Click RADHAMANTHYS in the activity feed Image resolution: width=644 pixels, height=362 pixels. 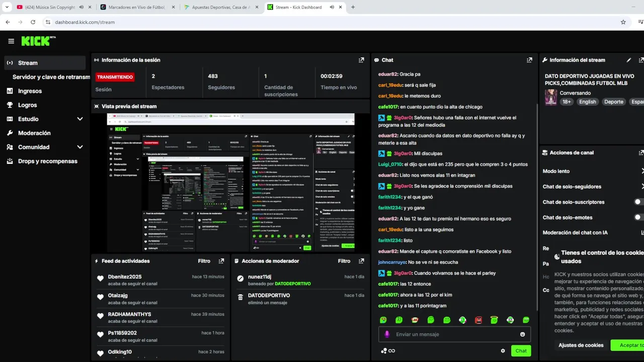(129, 314)
